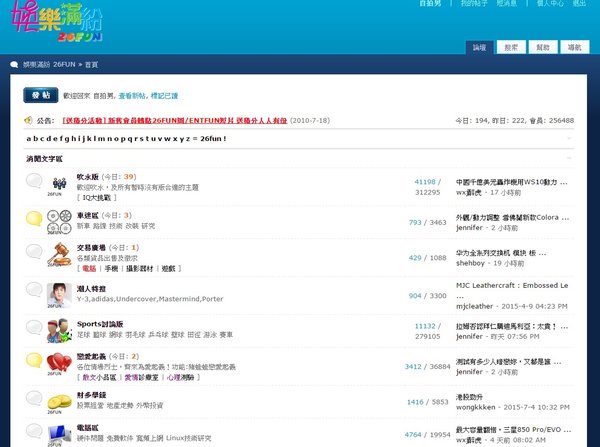Click the yellow bubble beside 戀愛起義 forum
The height and width of the screenshot is (447, 600).
tap(34, 360)
